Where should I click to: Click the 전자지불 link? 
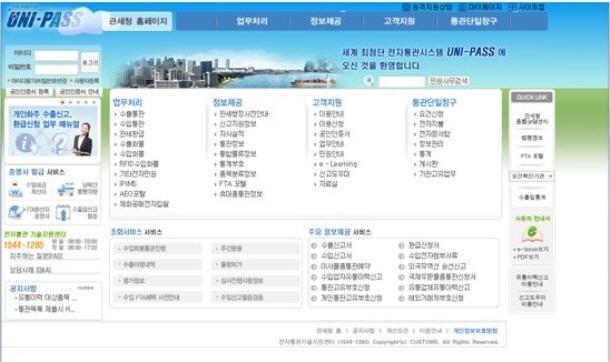click(x=431, y=124)
